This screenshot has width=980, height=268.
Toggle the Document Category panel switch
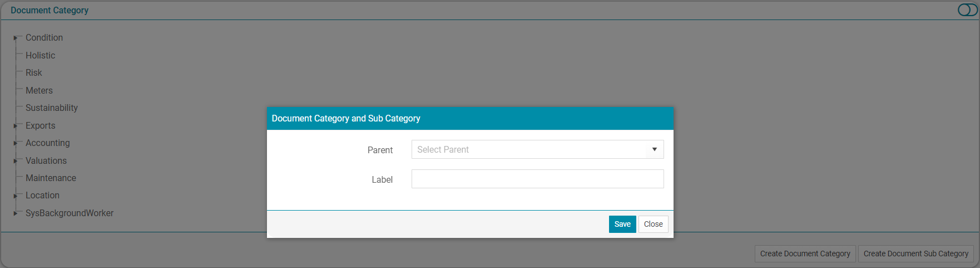click(967, 10)
